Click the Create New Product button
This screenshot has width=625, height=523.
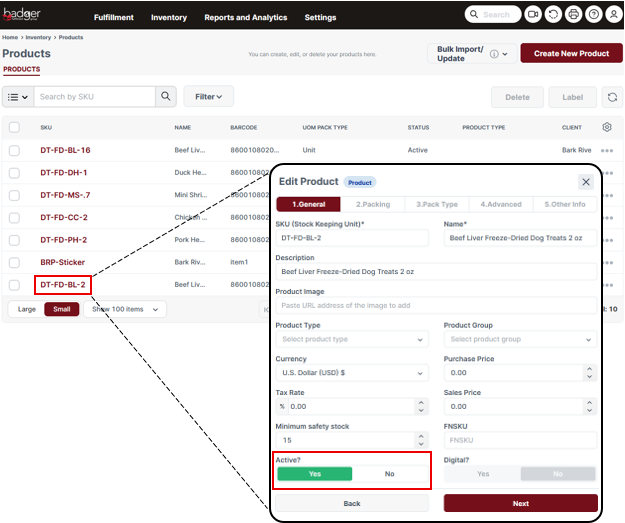(571, 53)
